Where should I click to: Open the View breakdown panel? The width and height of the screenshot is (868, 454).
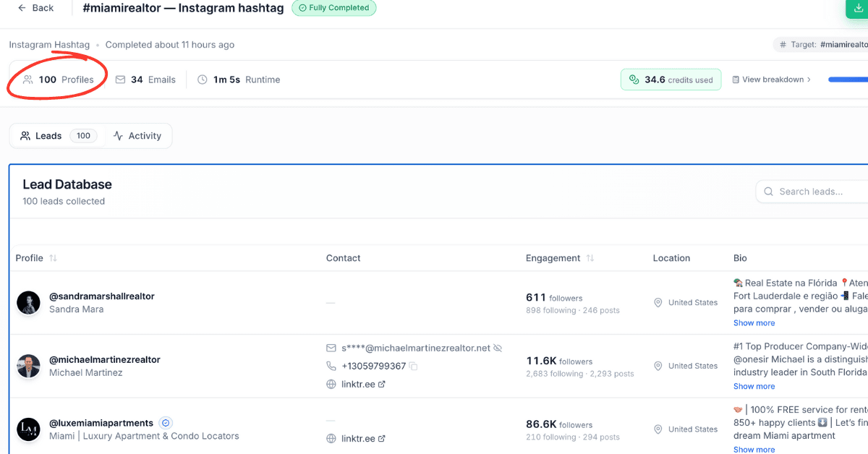[771, 80]
